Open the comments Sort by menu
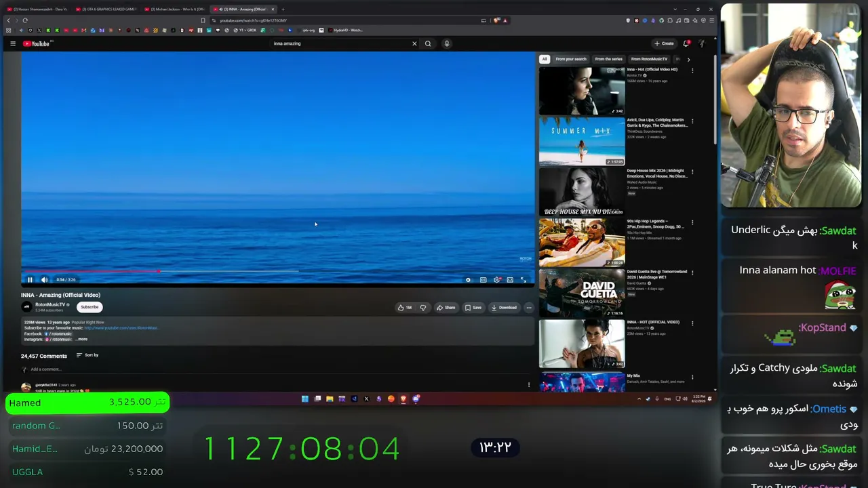The image size is (868, 488). tap(87, 355)
